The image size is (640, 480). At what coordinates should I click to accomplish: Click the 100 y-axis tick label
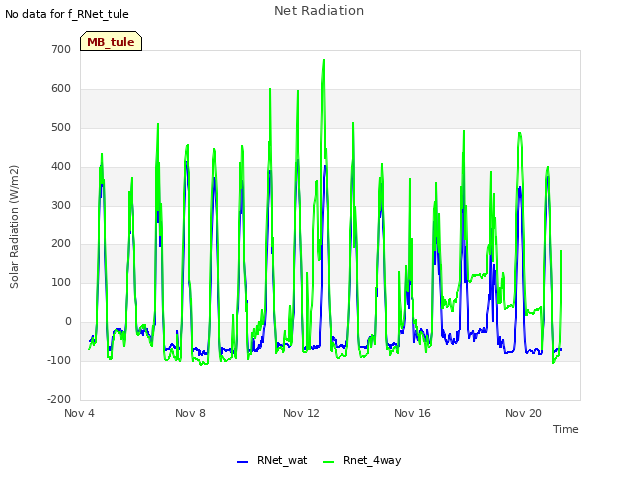(x=61, y=282)
